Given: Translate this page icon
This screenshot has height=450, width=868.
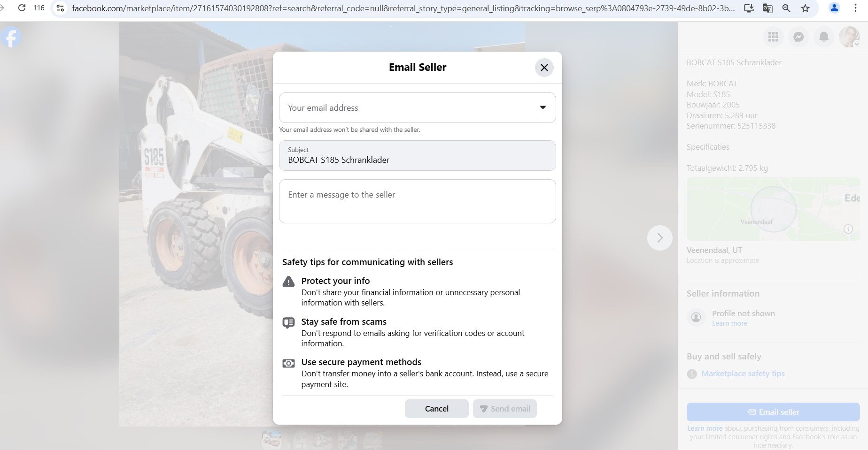Looking at the screenshot, I should [768, 8].
